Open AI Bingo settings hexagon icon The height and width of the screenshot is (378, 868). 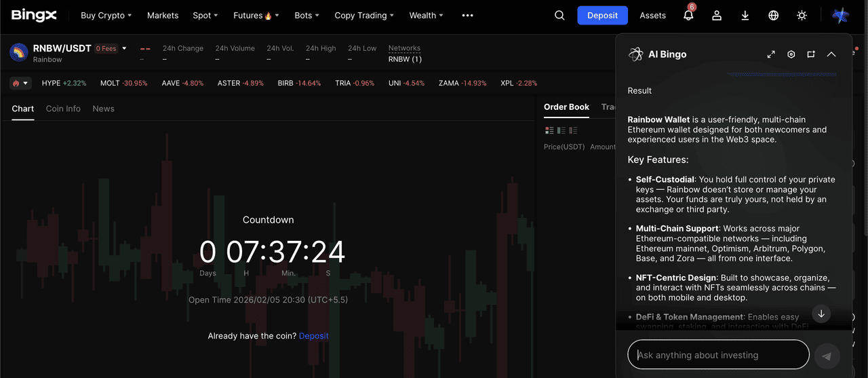(x=791, y=54)
